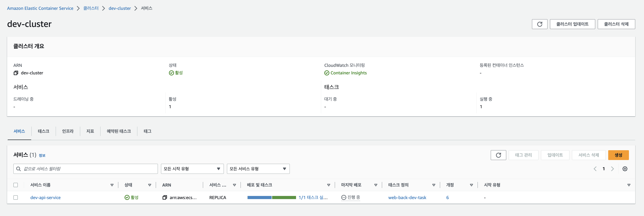Click the 서비스 삭제 button

tap(589, 155)
